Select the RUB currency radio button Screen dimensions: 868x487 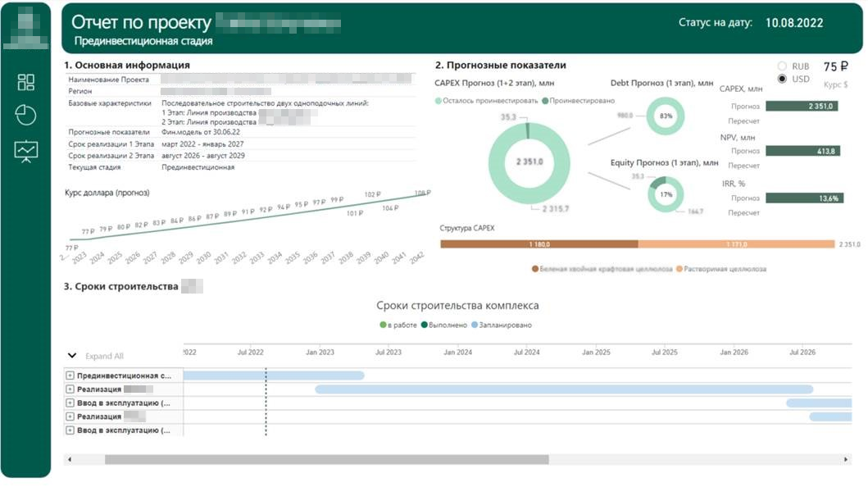click(x=782, y=66)
